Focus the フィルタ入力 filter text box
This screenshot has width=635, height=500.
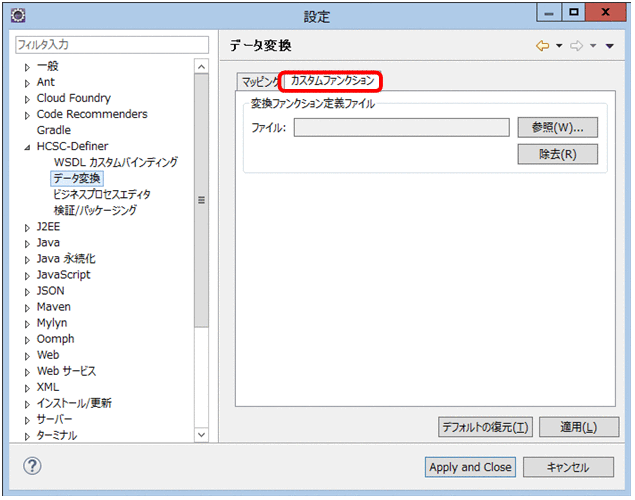tap(112, 45)
